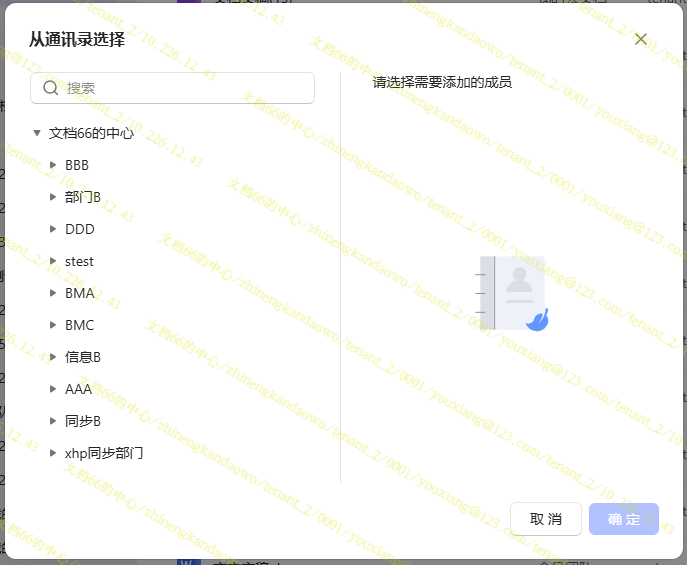
Task: Expand the 信息B arrow
Action: [x=53, y=357]
